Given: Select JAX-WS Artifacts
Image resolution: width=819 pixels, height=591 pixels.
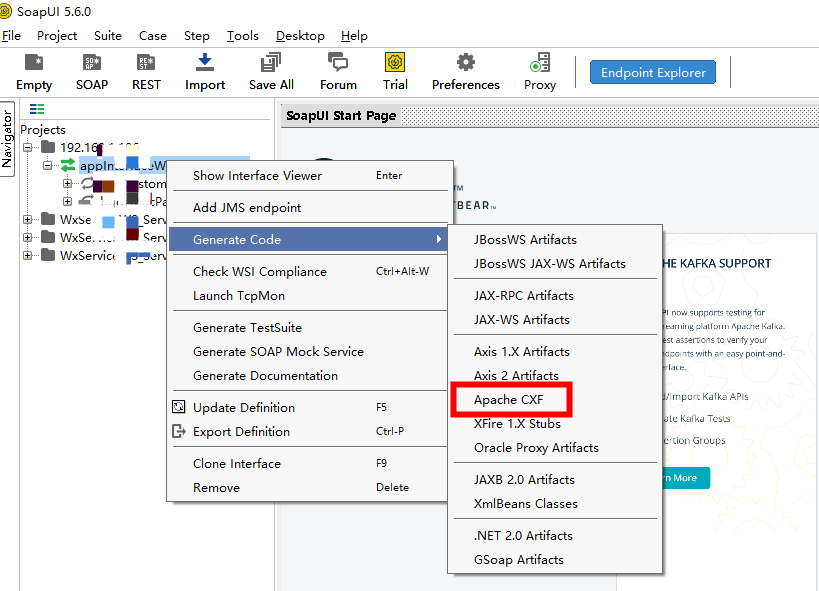Looking at the screenshot, I should pos(555,320).
